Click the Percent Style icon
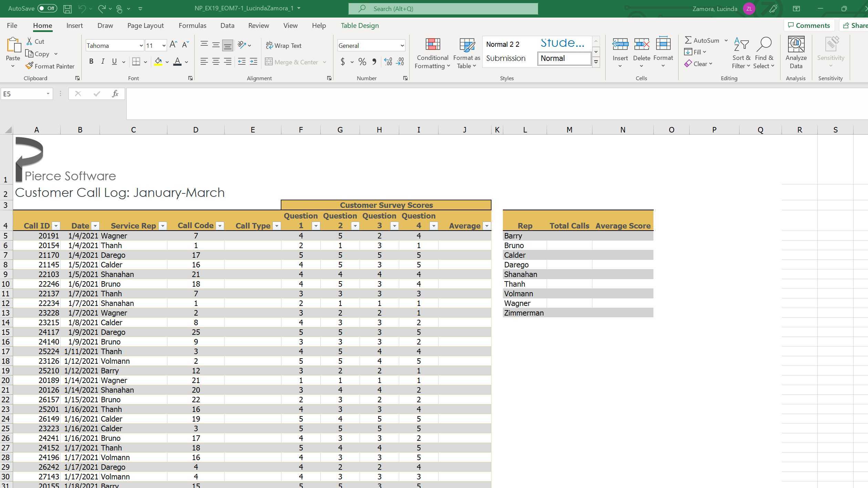The height and width of the screenshot is (488, 868). pos(362,62)
